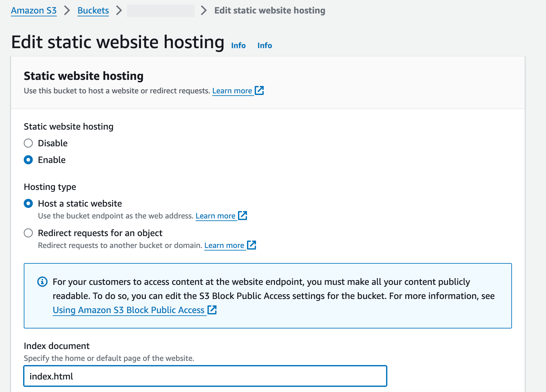The height and width of the screenshot is (392, 546).
Task: Open Learn more about static website hosting
Action: (x=232, y=90)
